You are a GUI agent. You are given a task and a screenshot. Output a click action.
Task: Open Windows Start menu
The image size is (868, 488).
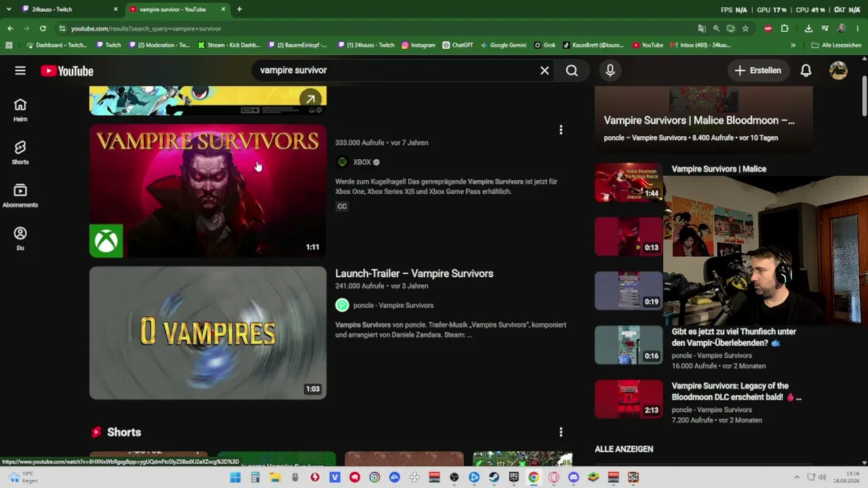point(235,477)
